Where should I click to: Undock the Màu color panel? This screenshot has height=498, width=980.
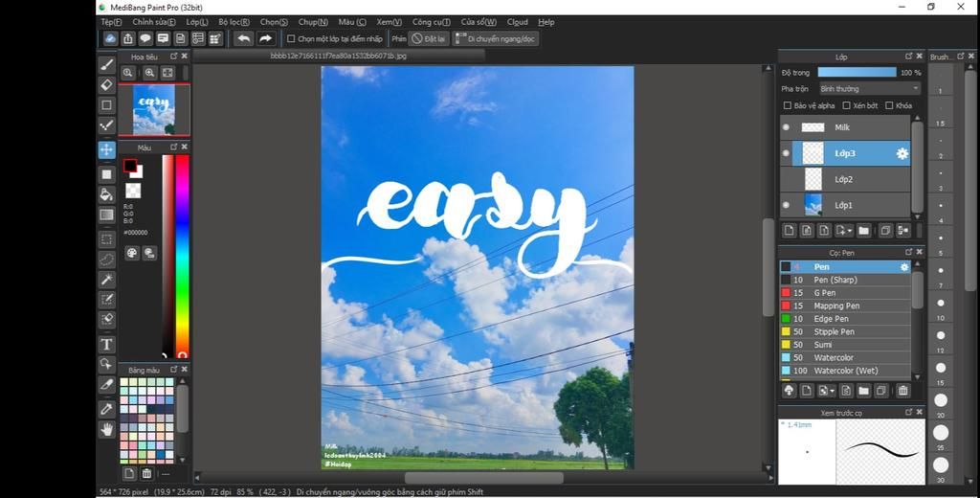pyautogui.click(x=174, y=147)
